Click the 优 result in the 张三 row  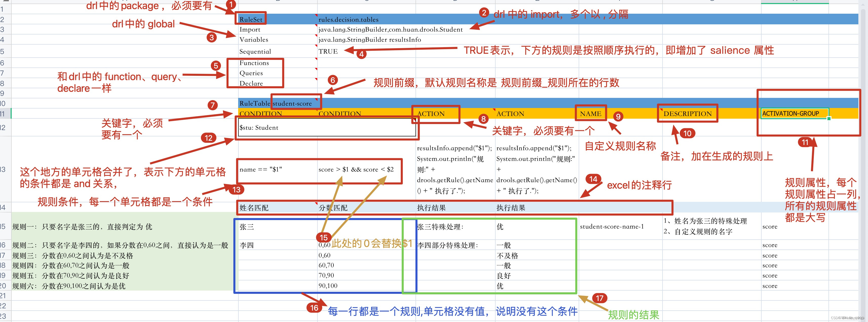[537, 226]
